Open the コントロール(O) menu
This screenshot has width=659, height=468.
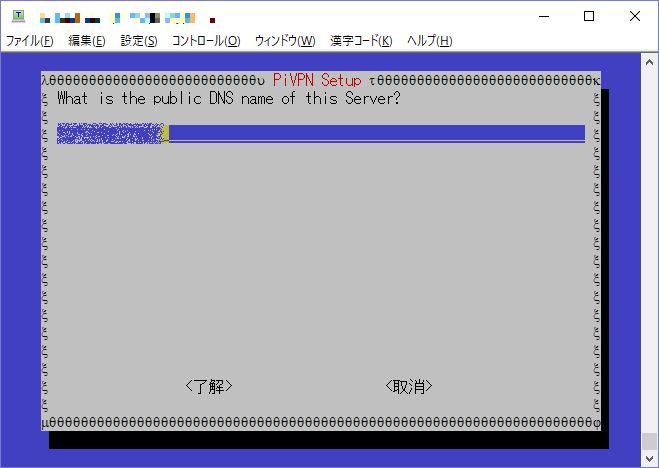(206, 41)
